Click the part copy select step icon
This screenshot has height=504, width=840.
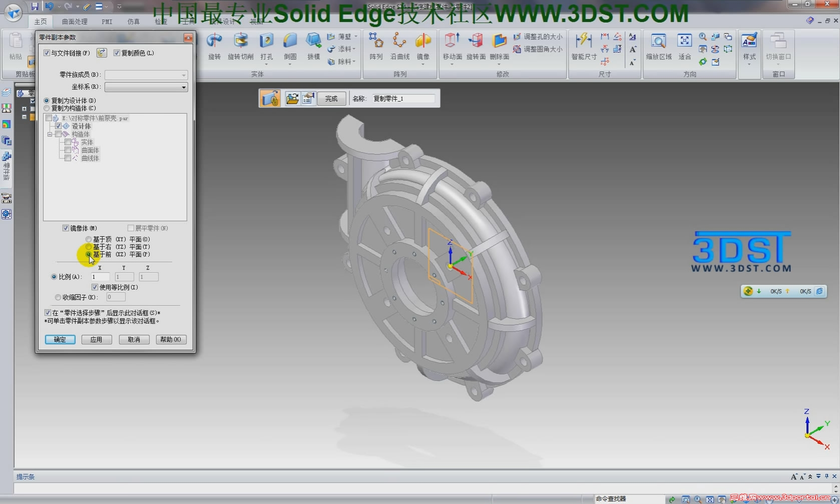(270, 99)
